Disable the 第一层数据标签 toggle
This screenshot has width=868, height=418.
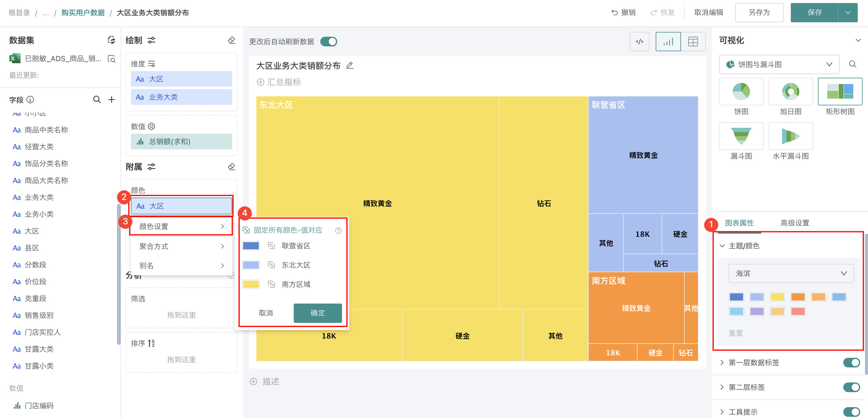(851, 363)
